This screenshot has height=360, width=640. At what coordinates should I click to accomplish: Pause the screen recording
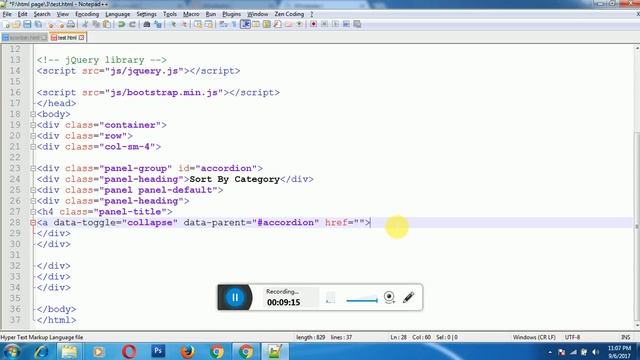click(x=235, y=297)
